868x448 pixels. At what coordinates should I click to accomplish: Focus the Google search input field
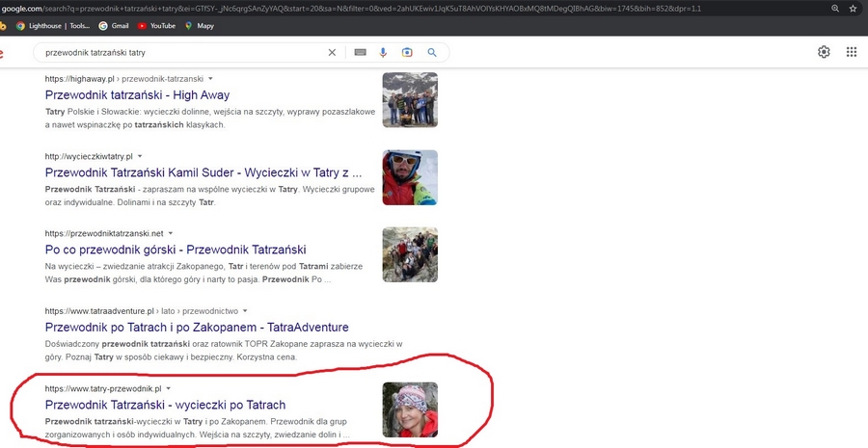(182, 53)
